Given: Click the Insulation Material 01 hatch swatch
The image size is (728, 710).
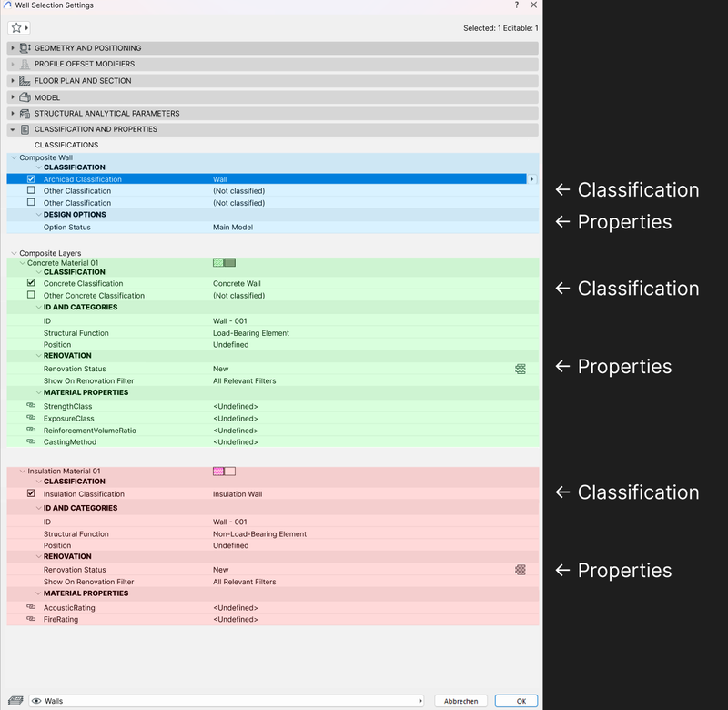Looking at the screenshot, I should click(224, 471).
